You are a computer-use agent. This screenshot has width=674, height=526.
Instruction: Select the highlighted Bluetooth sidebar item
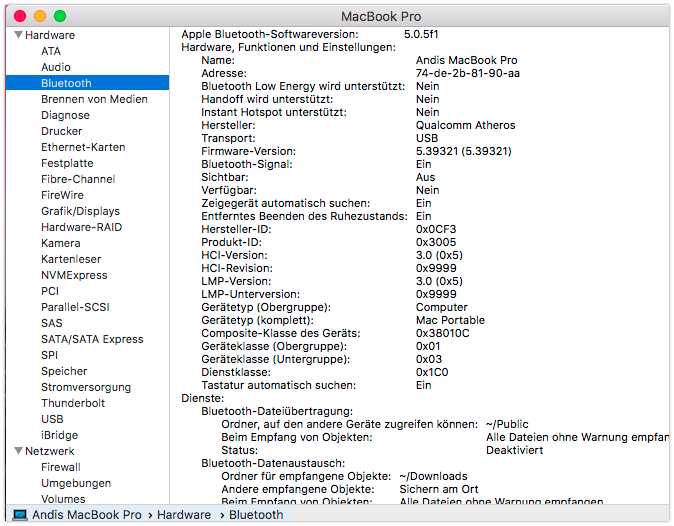point(87,83)
